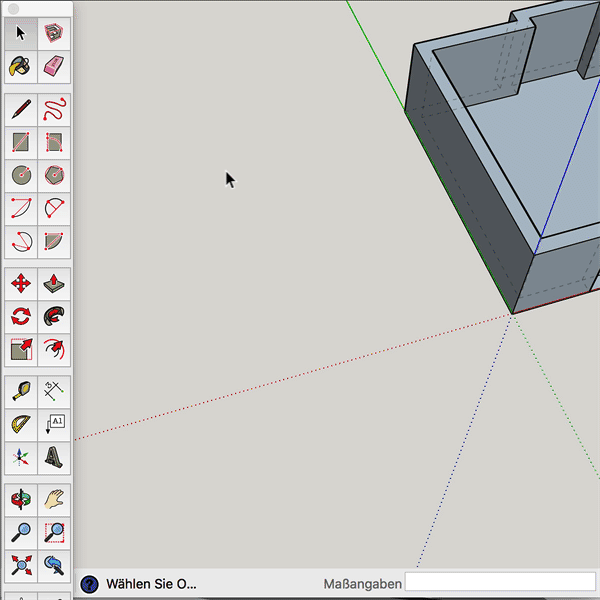Pick the Eraser tool

(x=54, y=67)
